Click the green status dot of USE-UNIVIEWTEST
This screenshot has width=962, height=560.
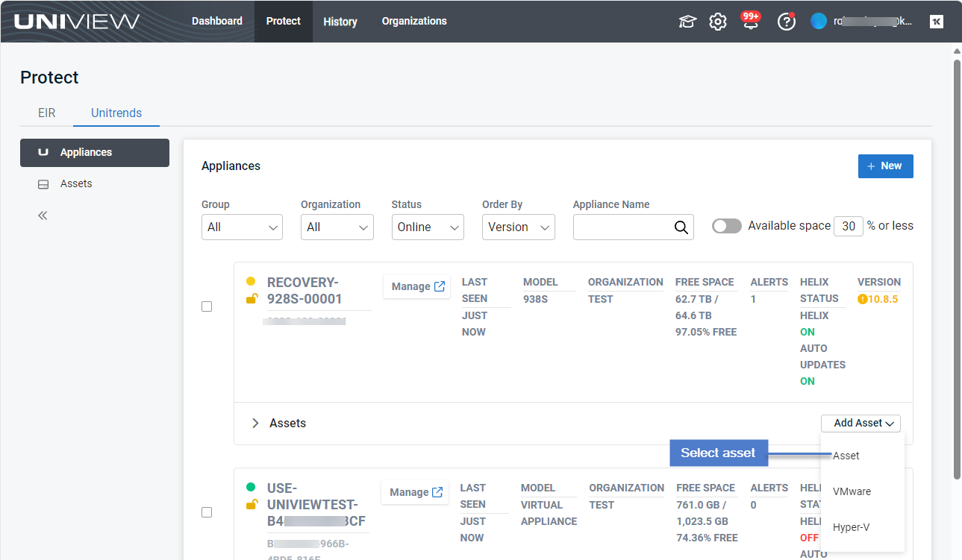(251, 488)
